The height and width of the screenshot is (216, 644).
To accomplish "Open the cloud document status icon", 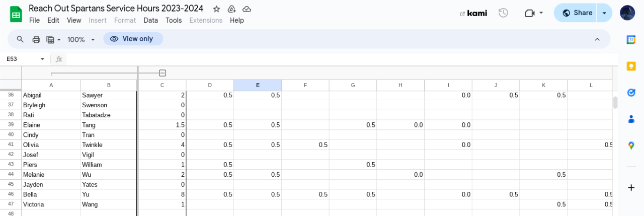I will pyautogui.click(x=247, y=9).
